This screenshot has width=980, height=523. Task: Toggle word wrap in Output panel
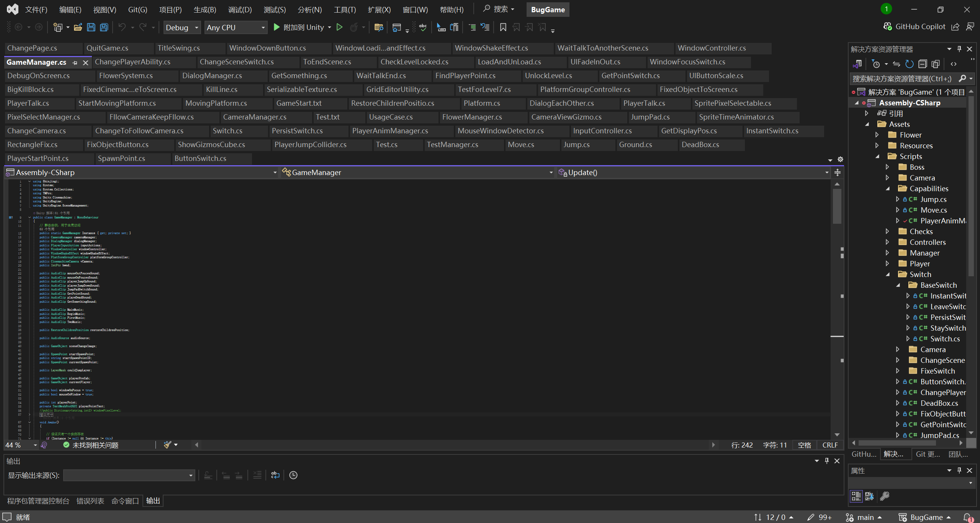[x=275, y=475]
